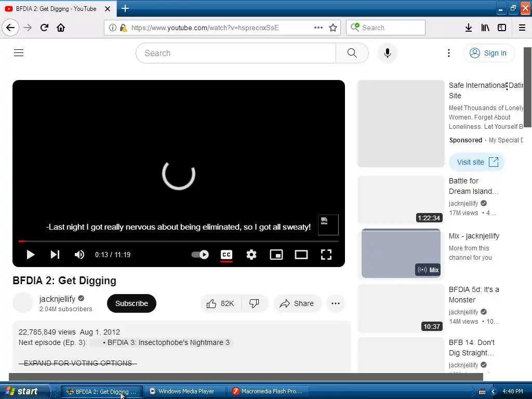Screen dimensions: 532x399
Task: Open the Firefox hamburger menu
Action: (522, 28)
